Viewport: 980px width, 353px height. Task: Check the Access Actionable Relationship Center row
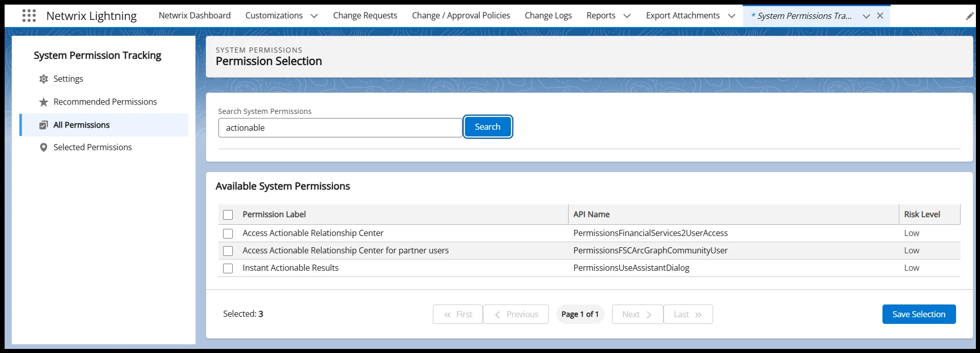[228, 233]
